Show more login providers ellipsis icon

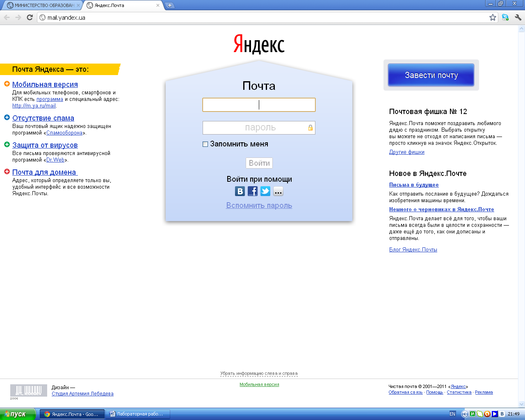pyautogui.click(x=278, y=191)
